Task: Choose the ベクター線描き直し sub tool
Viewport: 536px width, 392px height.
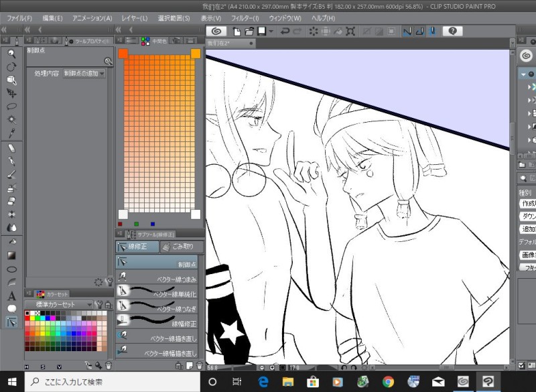Action: (157, 336)
